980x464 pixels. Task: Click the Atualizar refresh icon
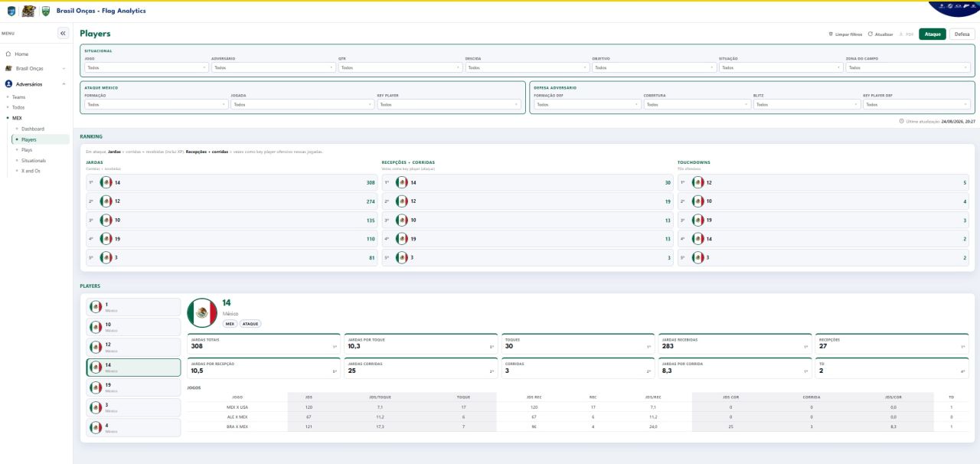point(871,34)
